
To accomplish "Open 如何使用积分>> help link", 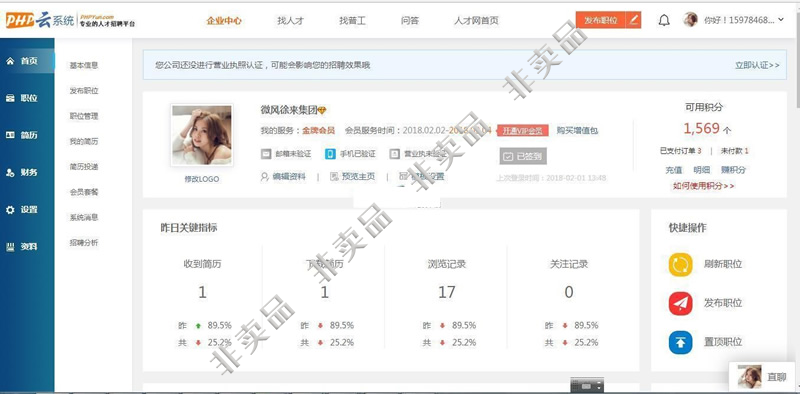I will click(x=704, y=186).
